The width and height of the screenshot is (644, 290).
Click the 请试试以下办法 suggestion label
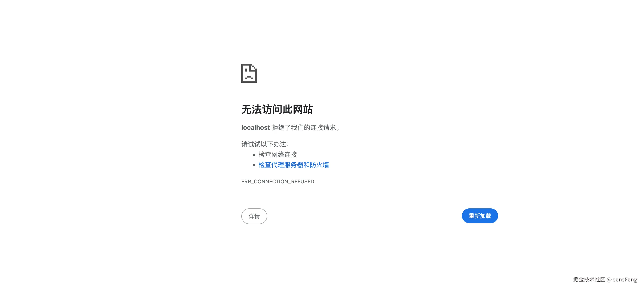(265, 144)
